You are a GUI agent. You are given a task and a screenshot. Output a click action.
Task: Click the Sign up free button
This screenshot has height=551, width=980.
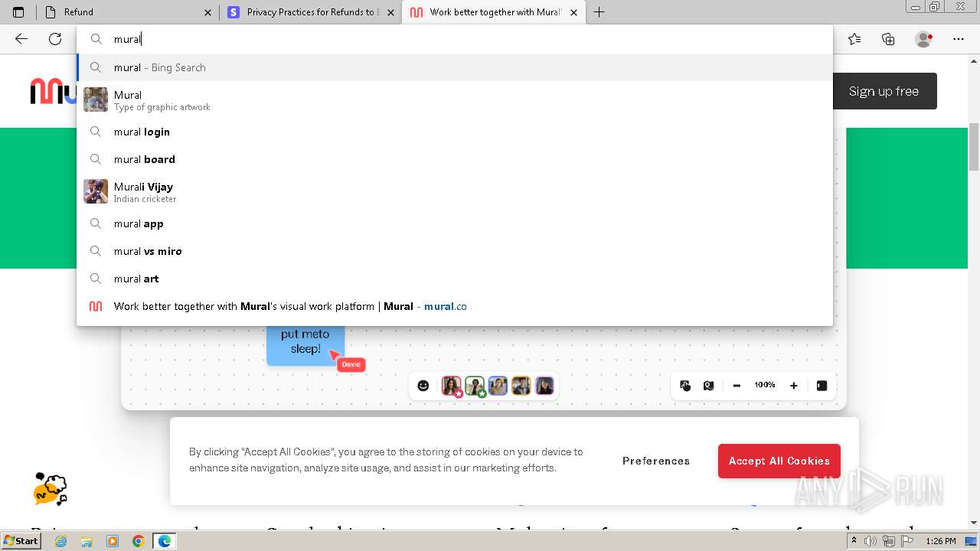pyautogui.click(x=884, y=91)
